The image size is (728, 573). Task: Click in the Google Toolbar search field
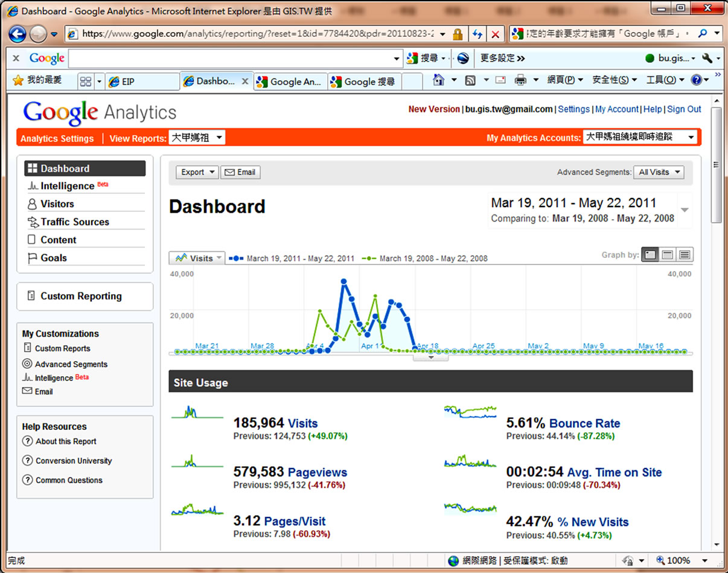pyautogui.click(x=231, y=58)
